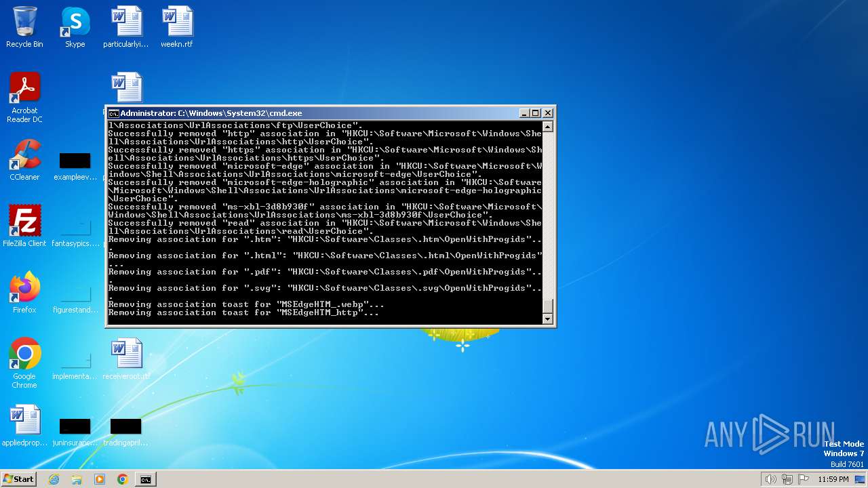The image size is (868, 488).
Task: Click the 'Successfully removed "microsoft-edge-holographic"' line
Action: (325, 190)
